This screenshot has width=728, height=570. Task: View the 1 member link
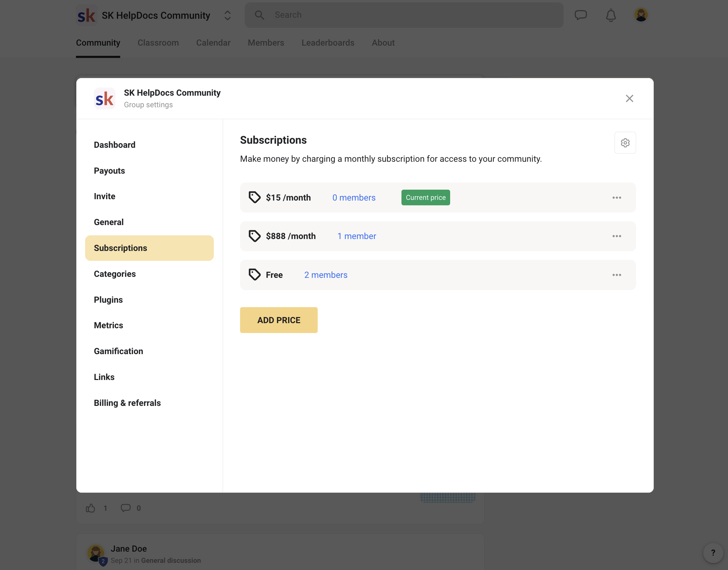click(357, 236)
